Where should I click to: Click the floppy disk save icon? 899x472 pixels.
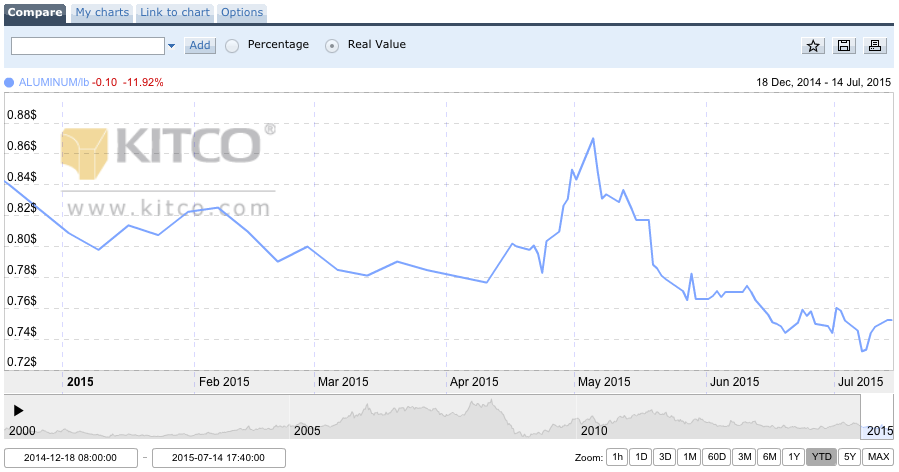[844, 46]
